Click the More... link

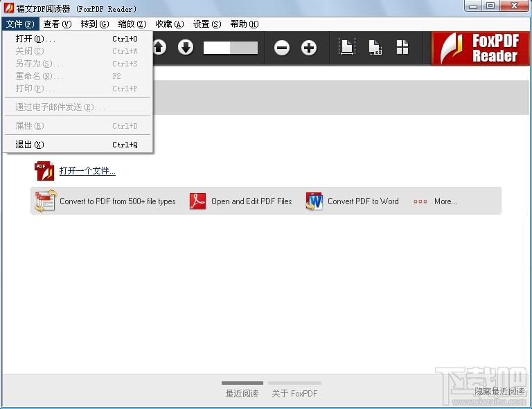coord(445,201)
